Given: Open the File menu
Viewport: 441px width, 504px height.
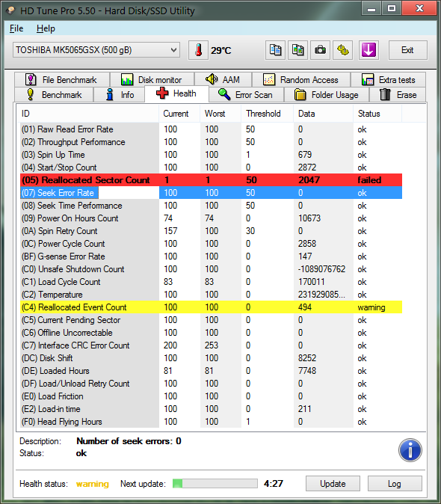Looking at the screenshot, I should click(x=16, y=28).
